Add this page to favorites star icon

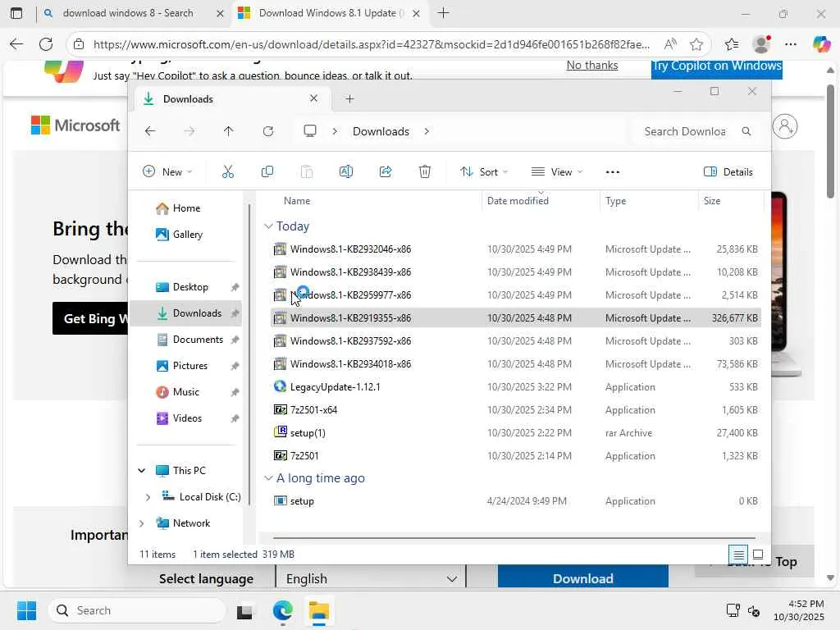[696, 44]
